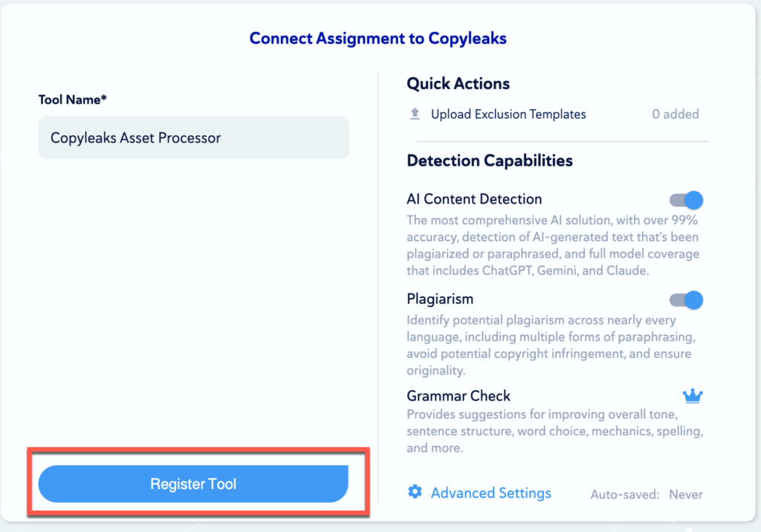
Task: Click the Grammar Check premium crown icon
Action: coord(693,396)
